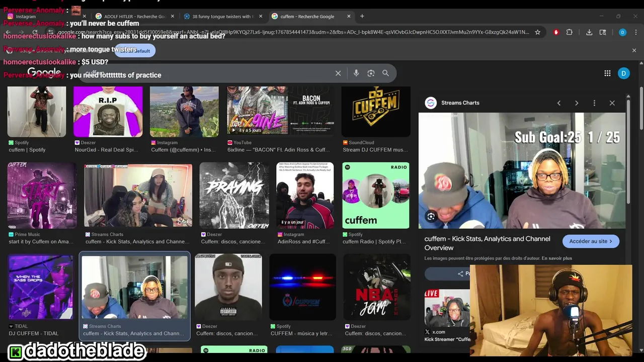Open the Chrome profile D avatar in toolbar

[x=622, y=32]
